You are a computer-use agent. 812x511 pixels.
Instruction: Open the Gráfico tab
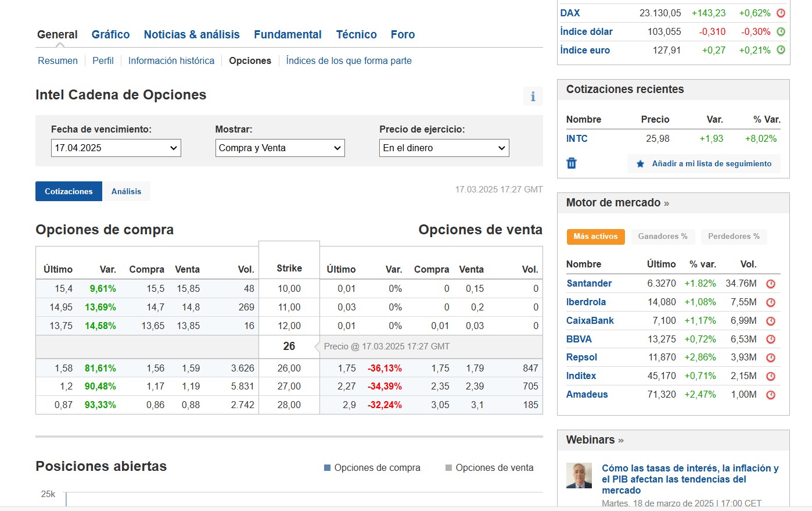pyautogui.click(x=110, y=34)
